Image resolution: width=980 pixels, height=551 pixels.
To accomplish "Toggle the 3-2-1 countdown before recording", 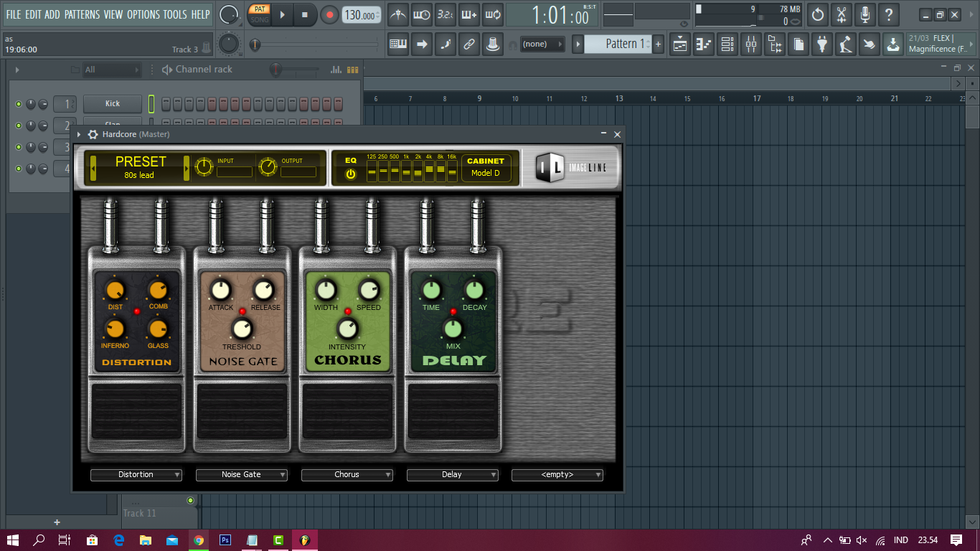I will coord(445,14).
